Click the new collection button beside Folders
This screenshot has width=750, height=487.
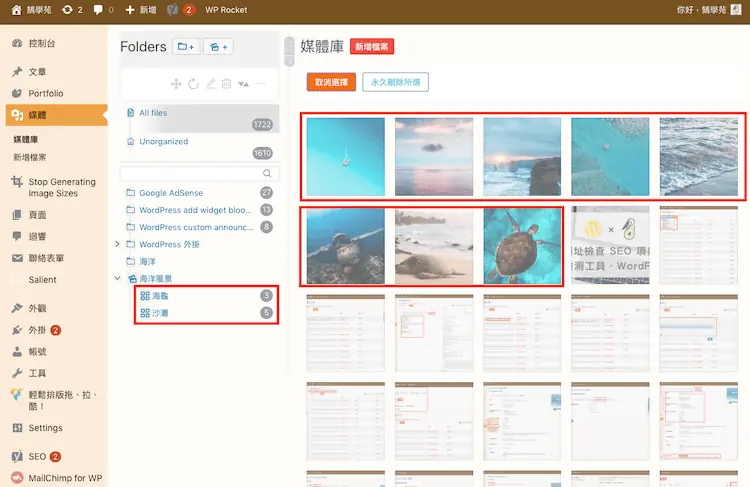219,47
